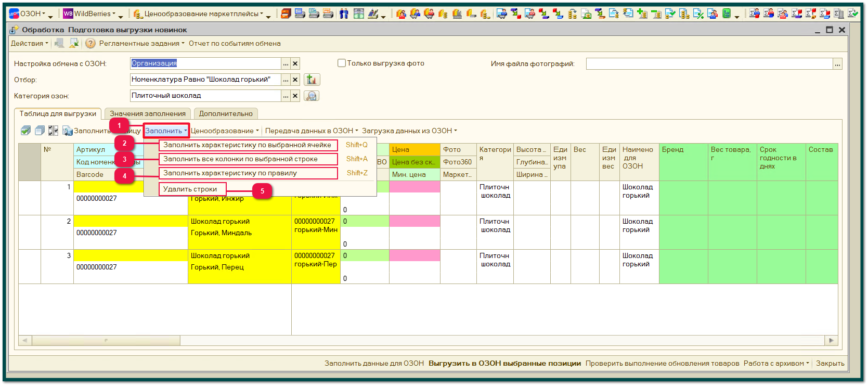Open the Действия menu

click(30, 44)
